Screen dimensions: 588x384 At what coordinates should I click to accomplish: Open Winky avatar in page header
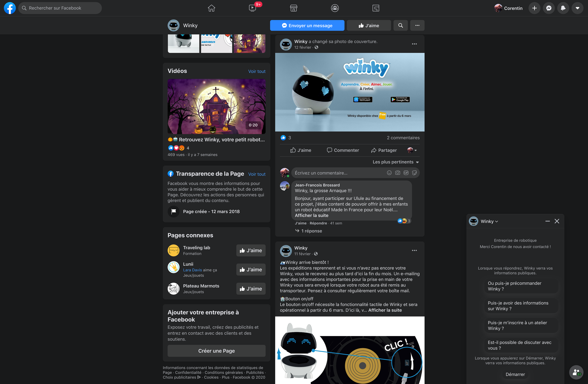[173, 25]
